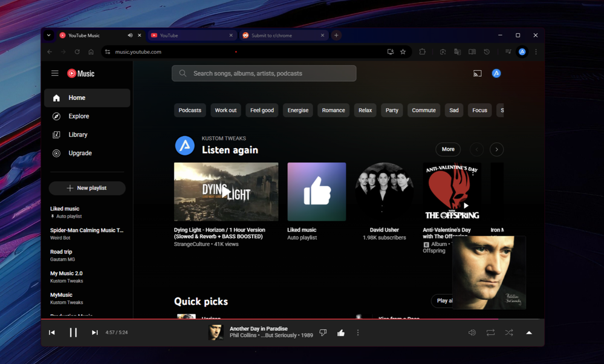Toggle like for Another Day in Paradise
Image resolution: width=604 pixels, height=364 pixels.
pos(341,333)
